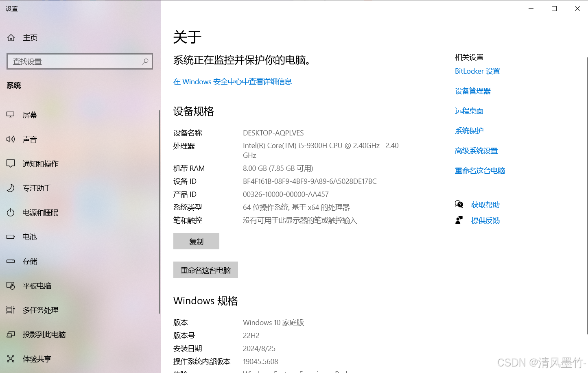The image size is (588, 373).
Task: Click device name DESKTOP-AQPLVES
Action: [273, 133]
